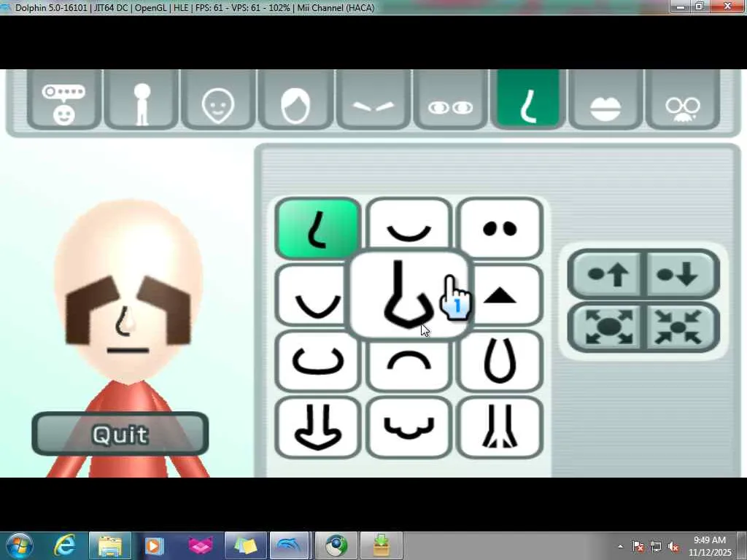Image resolution: width=747 pixels, height=560 pixels.
Task: Open the glasses and mustache tab
Action: pos(683,99)
